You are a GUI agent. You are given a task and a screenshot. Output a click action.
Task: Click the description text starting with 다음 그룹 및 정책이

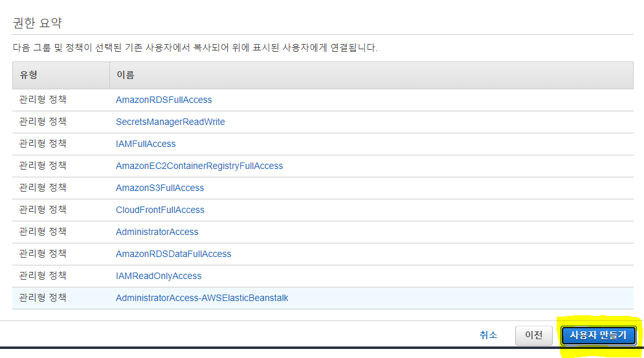tap(195, 48)
